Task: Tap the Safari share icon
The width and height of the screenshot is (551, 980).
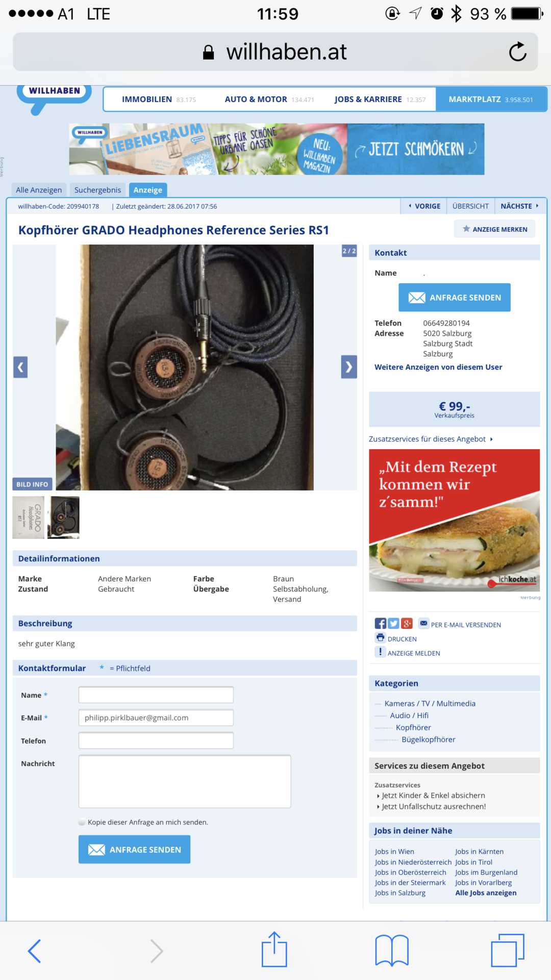Action: [274, 950]
